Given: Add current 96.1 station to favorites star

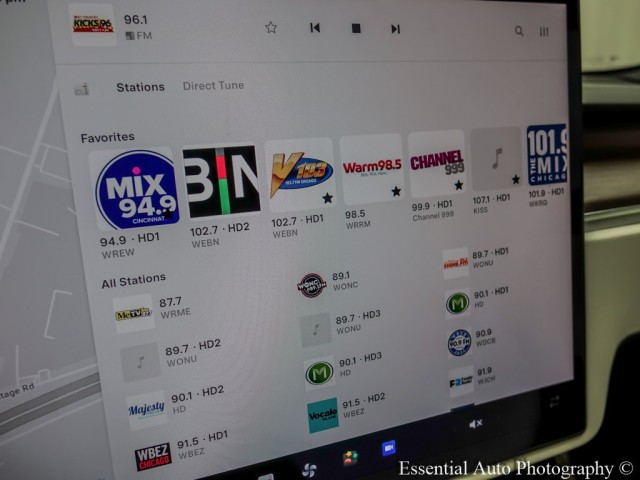Looking at the screenshot, I should point(271,27).
